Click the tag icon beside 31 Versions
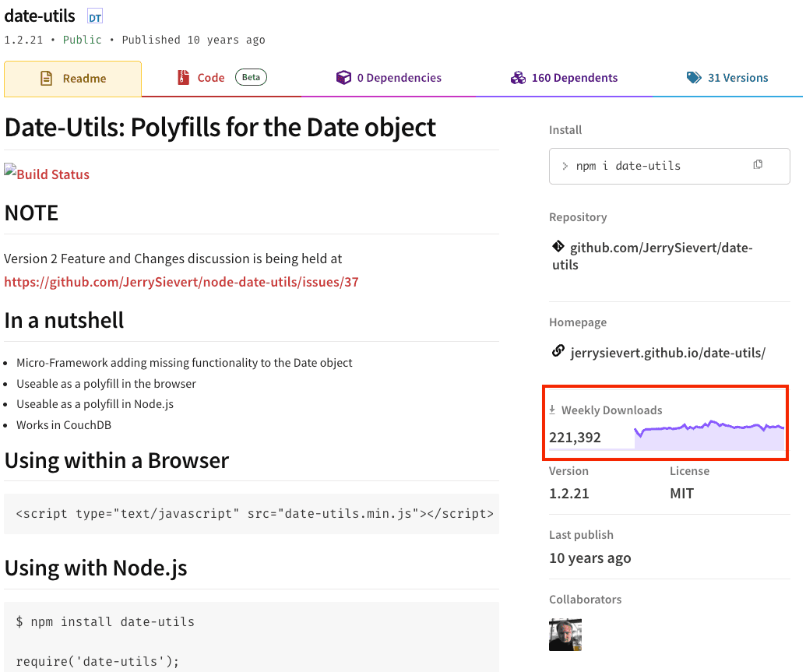This screenshot has width=806, height=672. point(693,78)
